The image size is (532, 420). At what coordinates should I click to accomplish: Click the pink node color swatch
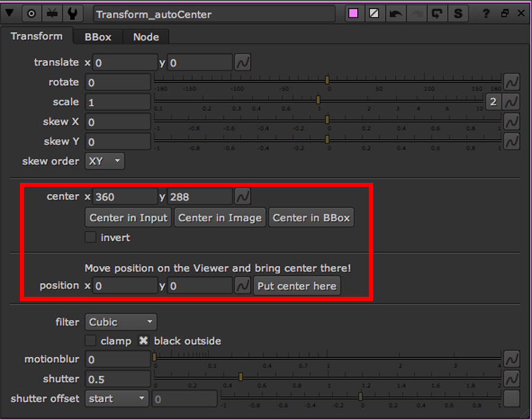point(354,13)
